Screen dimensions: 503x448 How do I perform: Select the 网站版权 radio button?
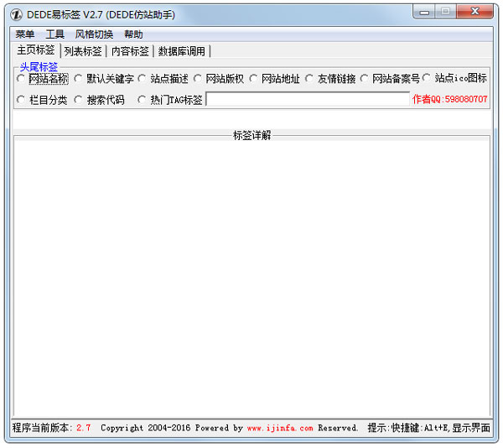point(197,78)
